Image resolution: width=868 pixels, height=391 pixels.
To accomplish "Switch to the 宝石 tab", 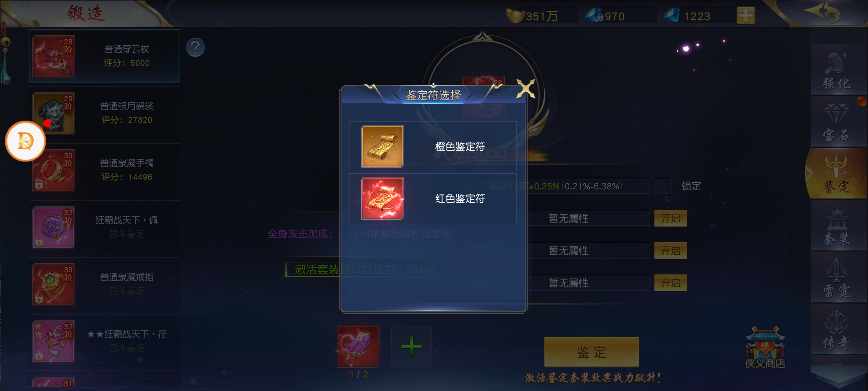I will pos(837,122).
